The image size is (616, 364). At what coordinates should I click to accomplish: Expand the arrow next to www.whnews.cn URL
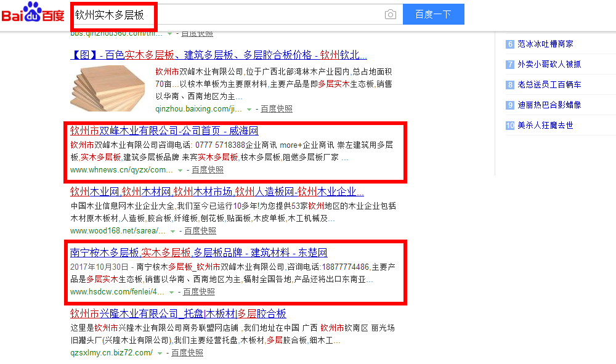pyautogui.click(x=180, y=171)
